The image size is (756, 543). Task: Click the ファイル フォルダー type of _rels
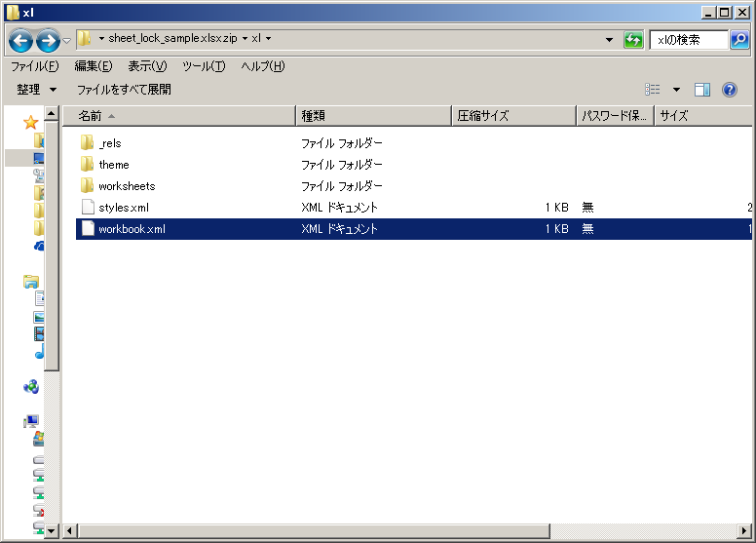coord(341,143)
